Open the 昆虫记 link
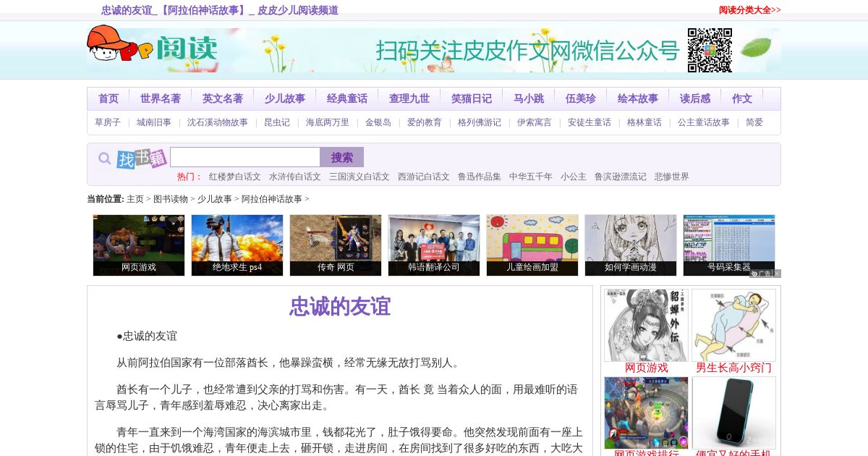 277,122
